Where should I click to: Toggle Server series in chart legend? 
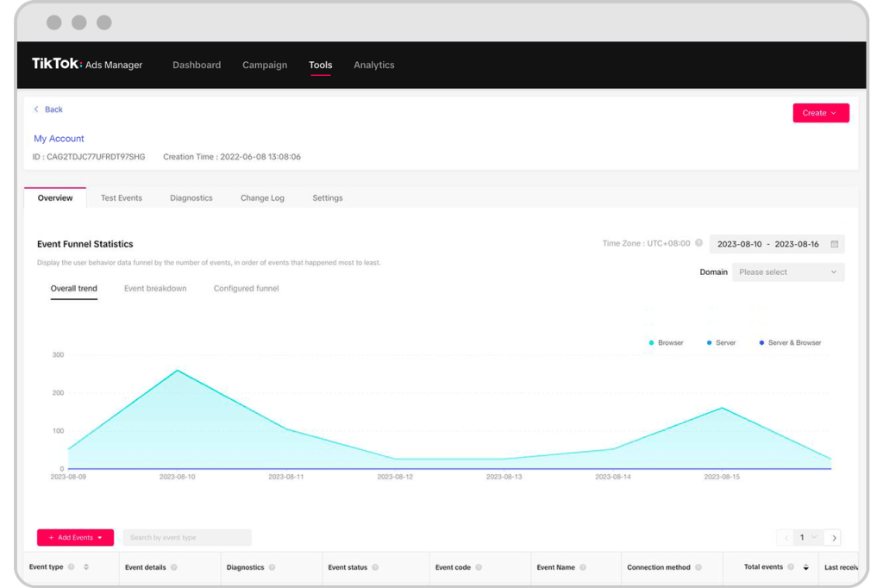coord(721,343)
